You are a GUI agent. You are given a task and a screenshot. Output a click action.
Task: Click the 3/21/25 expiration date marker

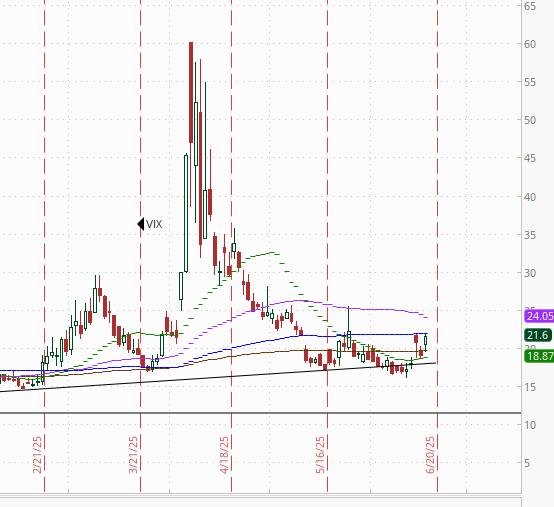[x=133, y=455]
